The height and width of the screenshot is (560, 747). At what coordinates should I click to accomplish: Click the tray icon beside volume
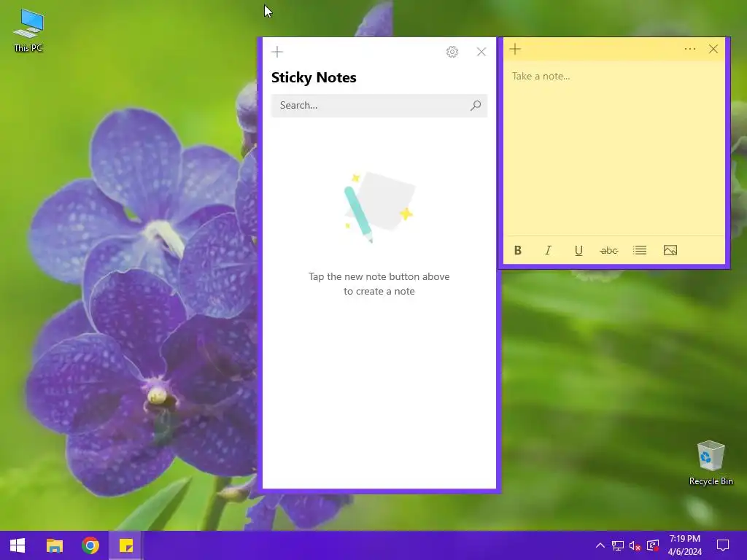point(653,545)
